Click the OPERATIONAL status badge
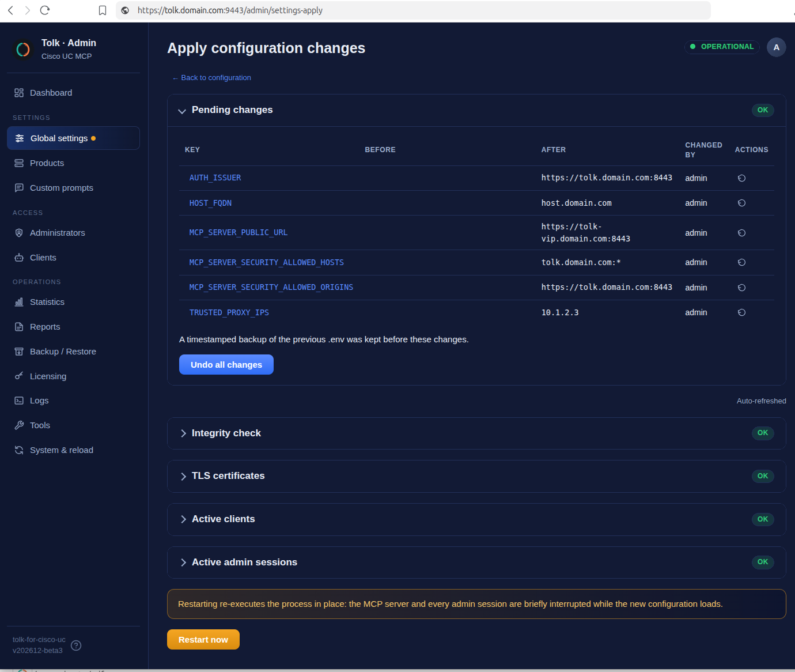Image resolution: width=795 pixels, height=672 pixels. [722, 47]
